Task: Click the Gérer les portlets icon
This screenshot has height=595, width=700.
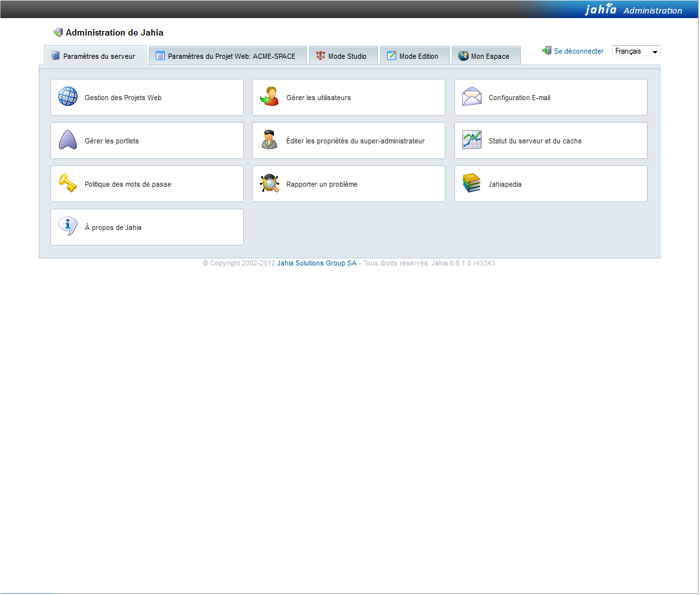Action: [67, 140]
